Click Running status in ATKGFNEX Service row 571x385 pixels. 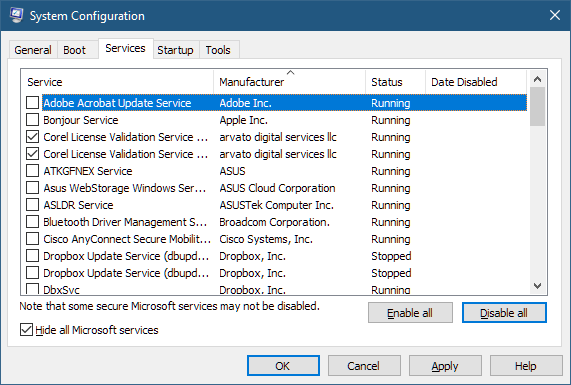(x=391, y=171)
